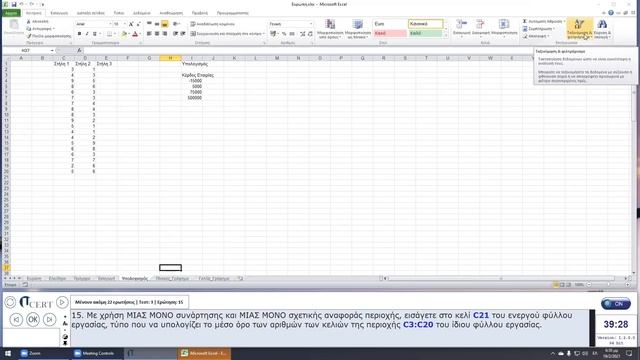Open the font size dropdown
Viewport: 640px width, 360px height.
tap(124, 24)
